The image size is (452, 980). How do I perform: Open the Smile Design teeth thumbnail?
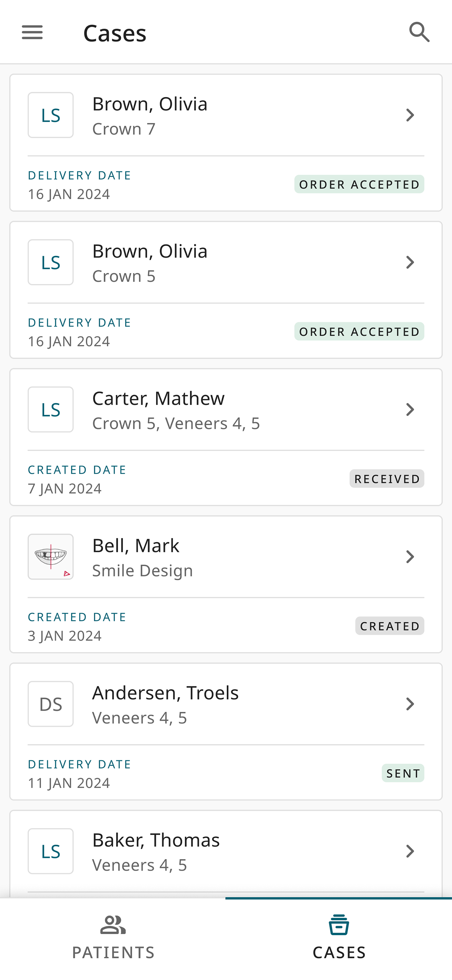[x=50, y=557]
